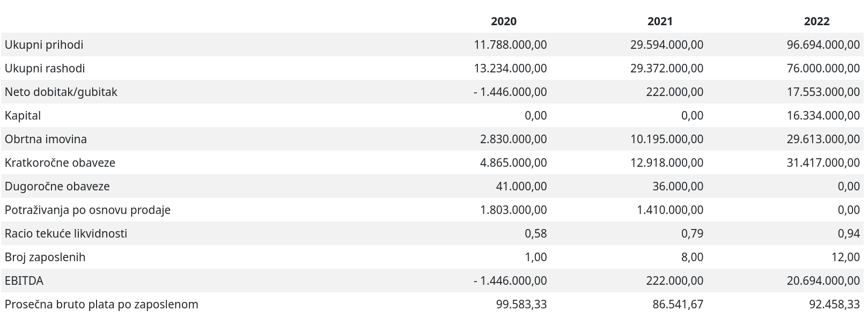Select the Broj zaposlenih row label

(x=45, y=257)
